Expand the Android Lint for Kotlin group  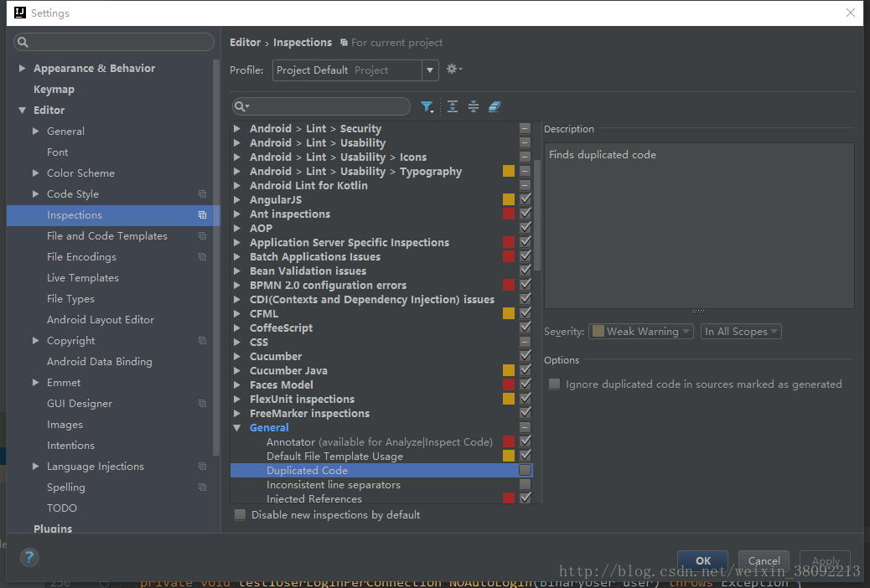click(x=237, y=185)
